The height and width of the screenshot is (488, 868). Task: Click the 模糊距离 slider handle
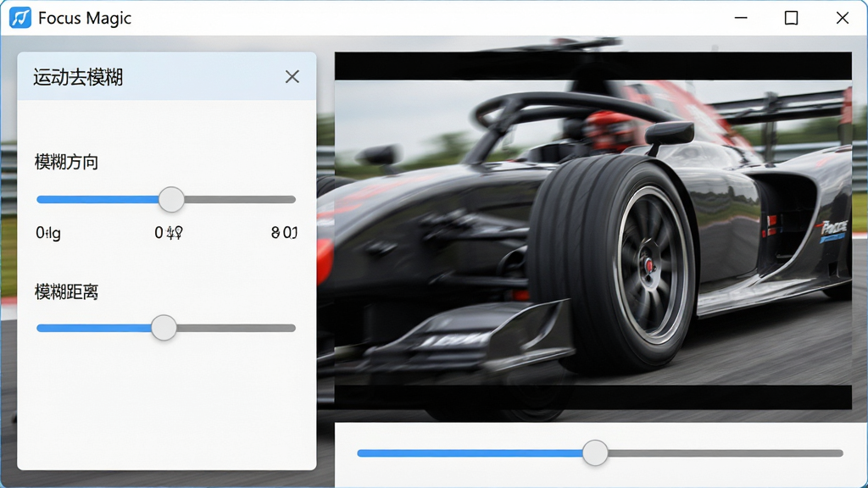tap(164, 328)
